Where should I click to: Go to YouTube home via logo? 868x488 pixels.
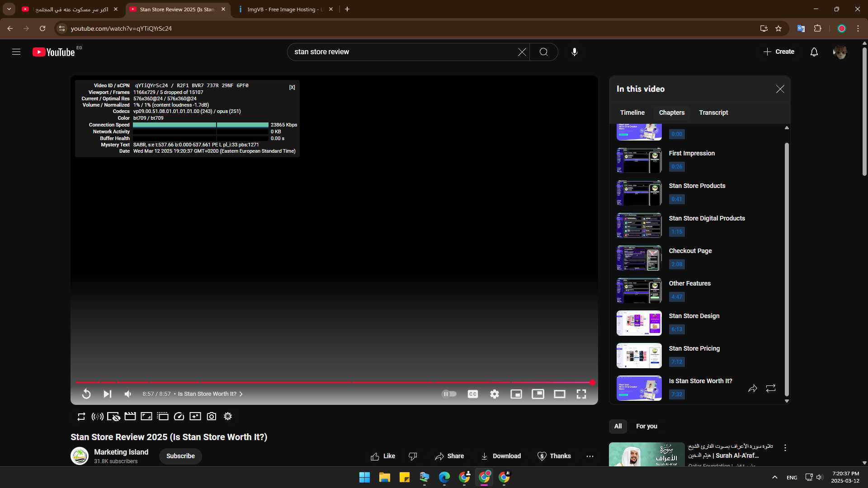tap(53, 52)
